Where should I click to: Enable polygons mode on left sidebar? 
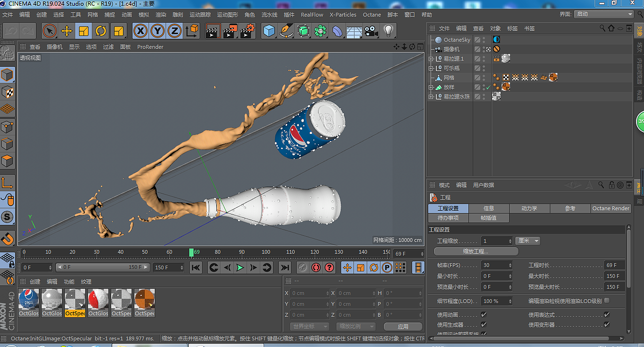pyautogui.click(x=7, y=161)
